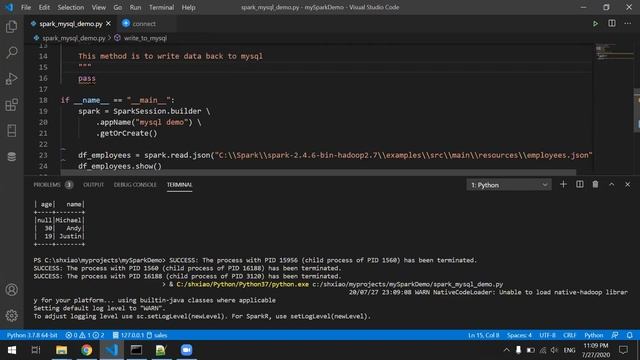Switch to spark_mysql_demo.py editor tab

(70, 24)
